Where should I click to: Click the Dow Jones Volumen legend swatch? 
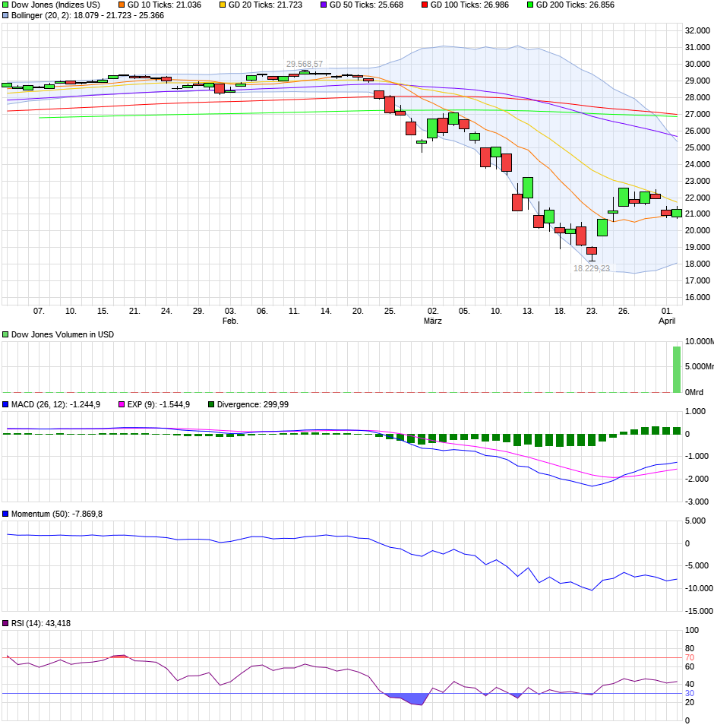tap(5, 334)
